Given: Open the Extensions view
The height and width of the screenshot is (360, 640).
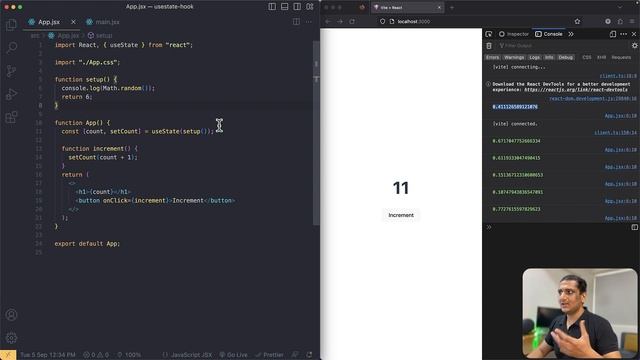Looking at the screenshot, I should (x=11, y=118).
